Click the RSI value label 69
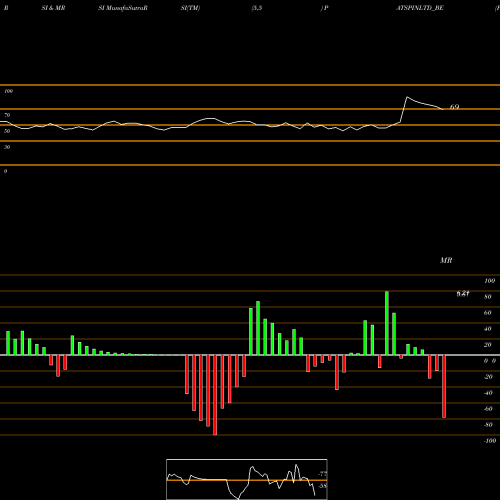500x500 pixels. pyautogui.click(x=454, y=107)
